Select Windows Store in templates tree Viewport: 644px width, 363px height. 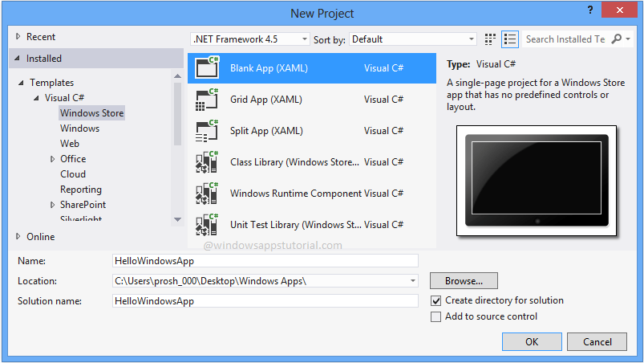(91, 113)
